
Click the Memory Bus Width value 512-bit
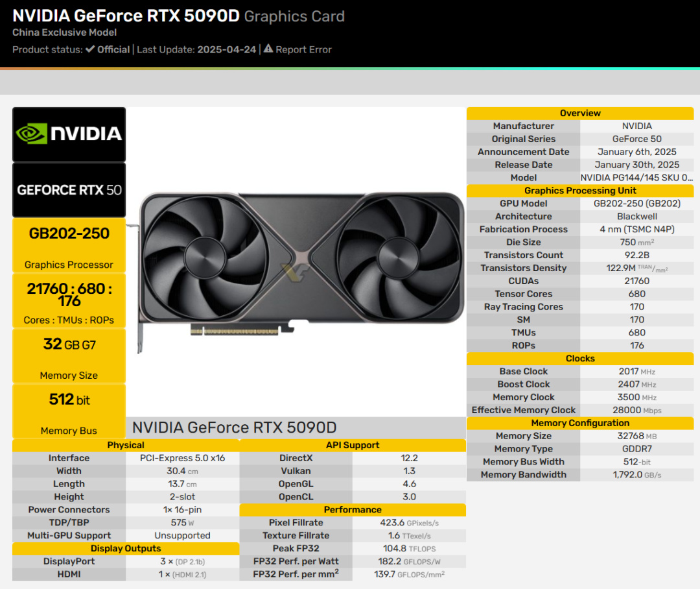point(637,462)
